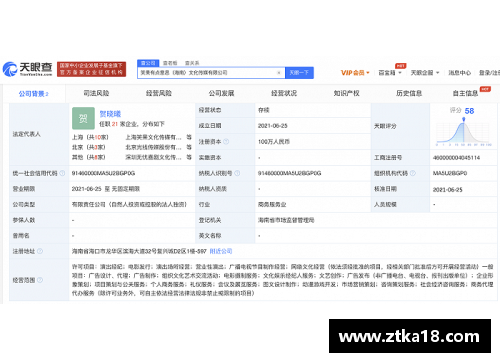Switch to the 公司背景 tab
Screen dimensions: 500x362
tap(33, 94)
